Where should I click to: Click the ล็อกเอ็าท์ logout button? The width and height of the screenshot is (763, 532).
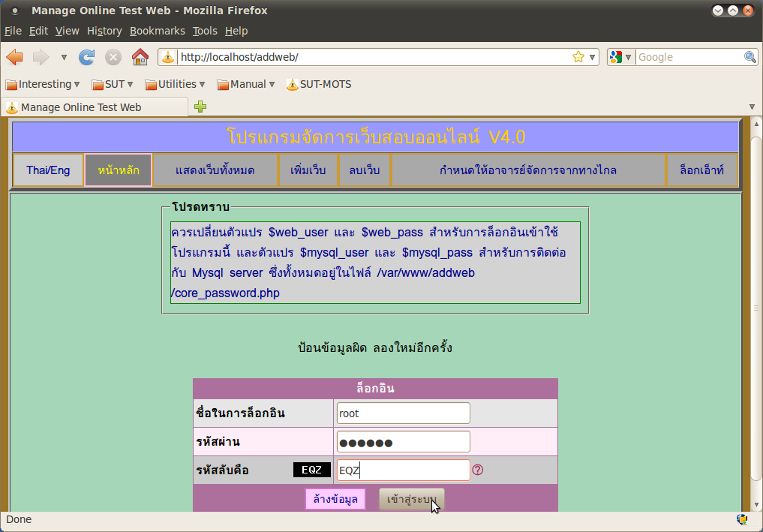[701, 170]
